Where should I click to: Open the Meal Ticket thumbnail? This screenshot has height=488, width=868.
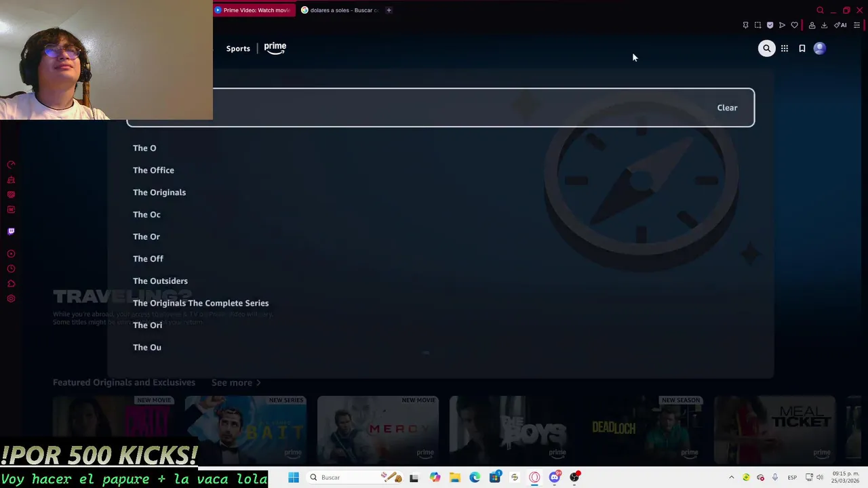tap(774, 430)
